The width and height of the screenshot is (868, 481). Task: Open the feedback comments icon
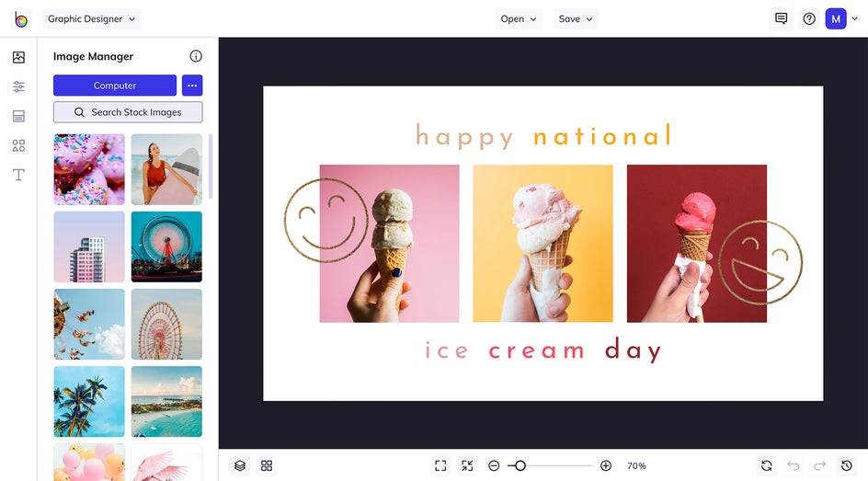[x=781, y=18]
